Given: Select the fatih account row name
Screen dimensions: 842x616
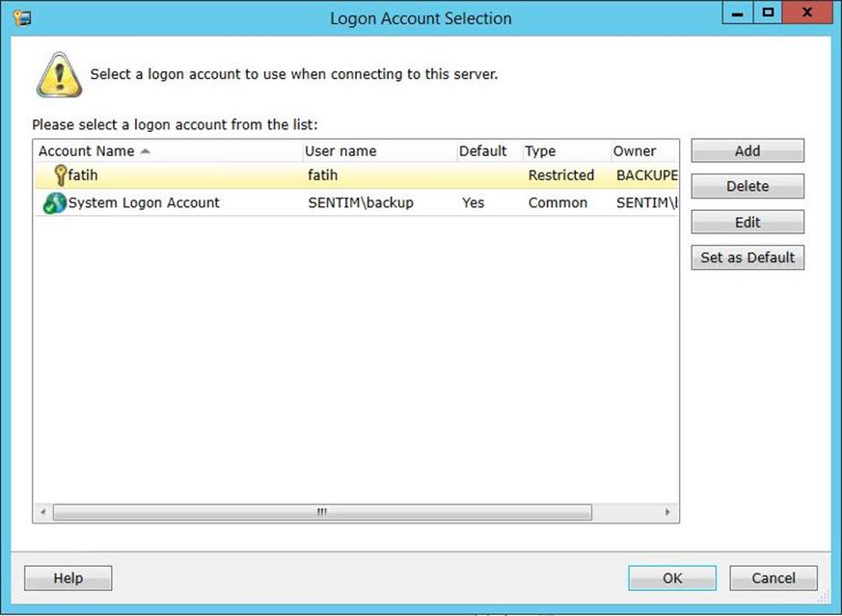Looking at the screenshot, I should point(83,175).
